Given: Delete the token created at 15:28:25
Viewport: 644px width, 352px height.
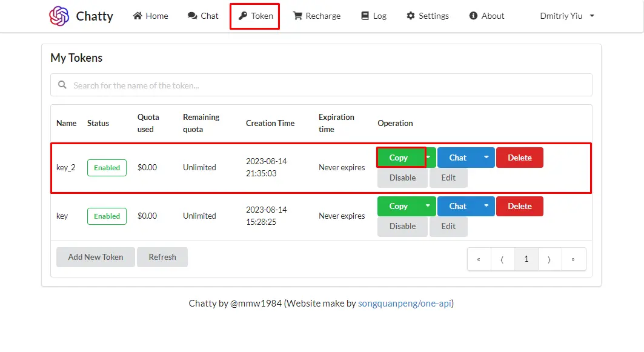Looking at the screenshot, I should pos(520,206).
